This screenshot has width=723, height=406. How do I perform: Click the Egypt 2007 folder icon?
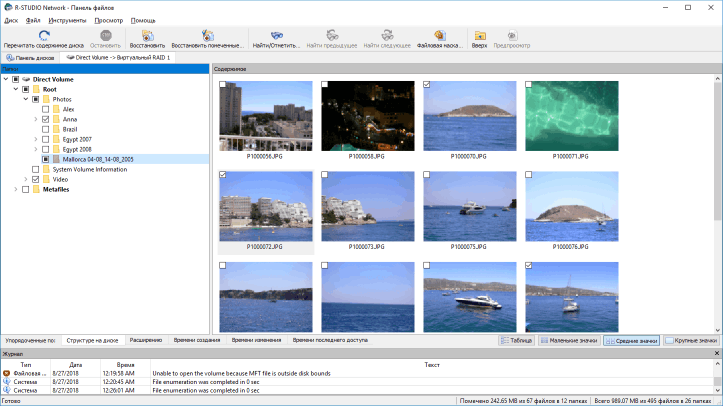[56, 139]
